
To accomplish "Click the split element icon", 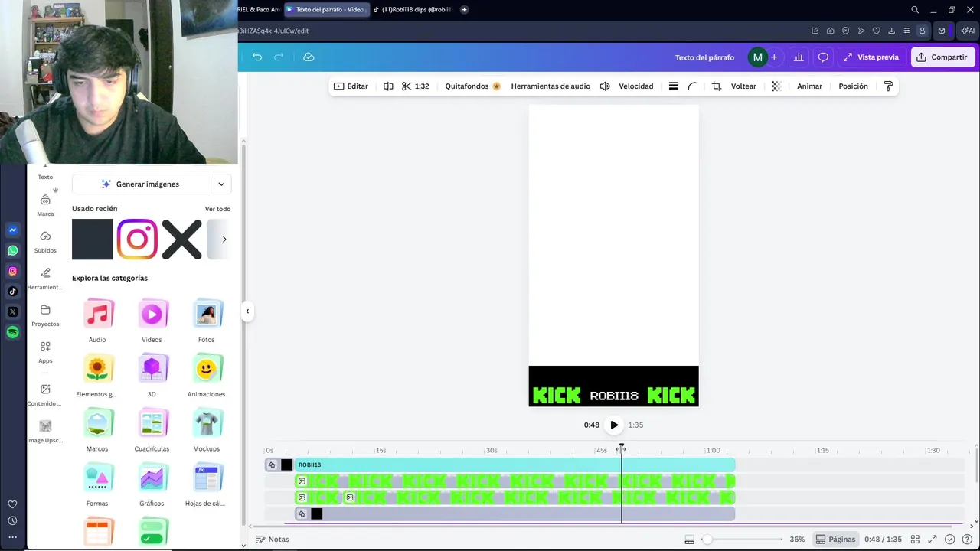I will coord(388,86).
